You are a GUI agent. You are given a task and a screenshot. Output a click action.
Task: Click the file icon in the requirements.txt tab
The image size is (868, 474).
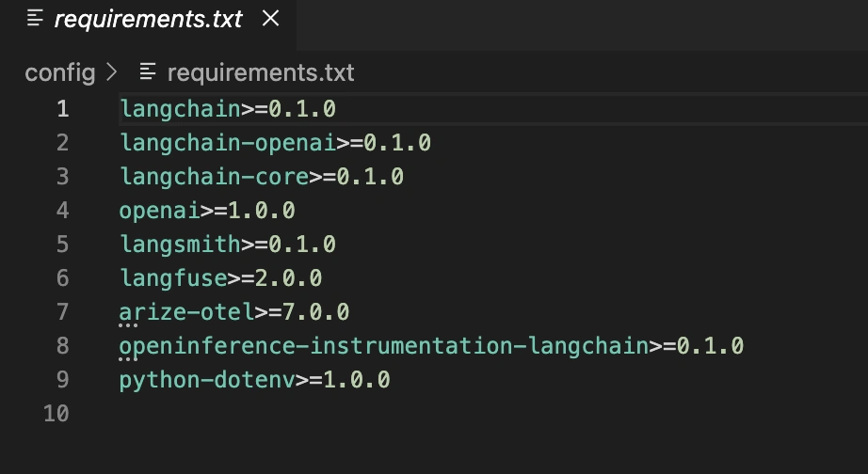[35, 19]
